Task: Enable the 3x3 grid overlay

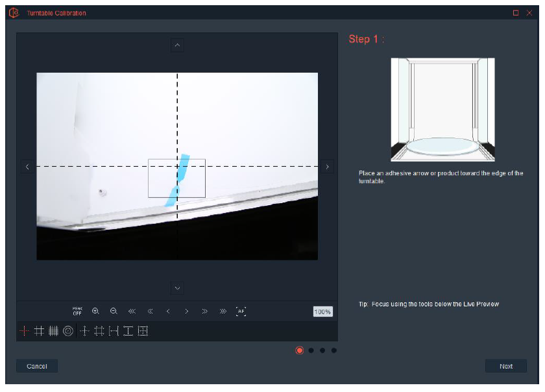Action: click(39, 331)
